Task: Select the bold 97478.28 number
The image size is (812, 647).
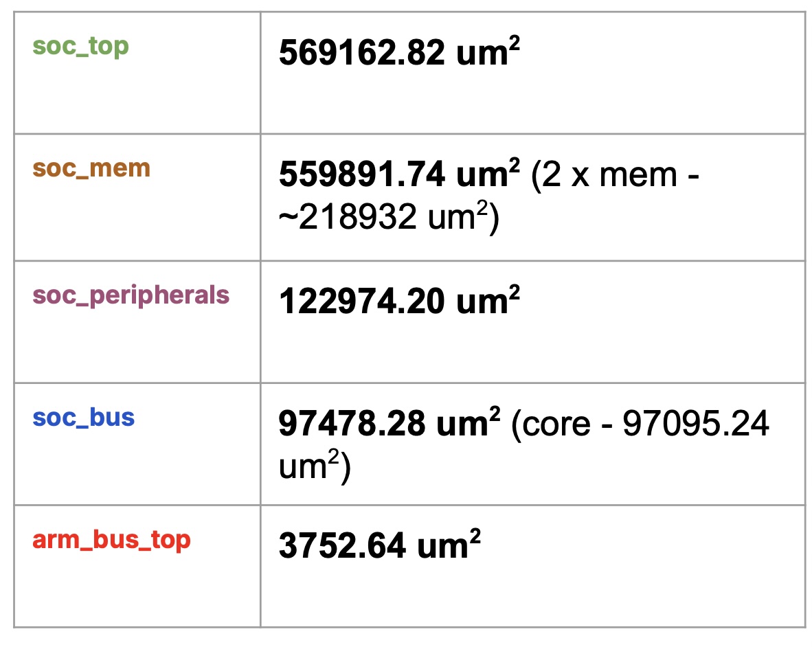Action: (x=354, y=424)
